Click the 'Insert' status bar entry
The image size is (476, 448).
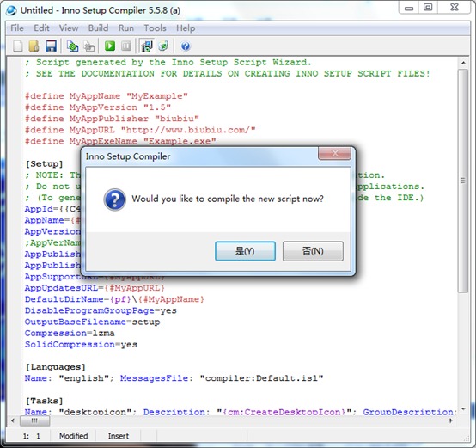119,436
